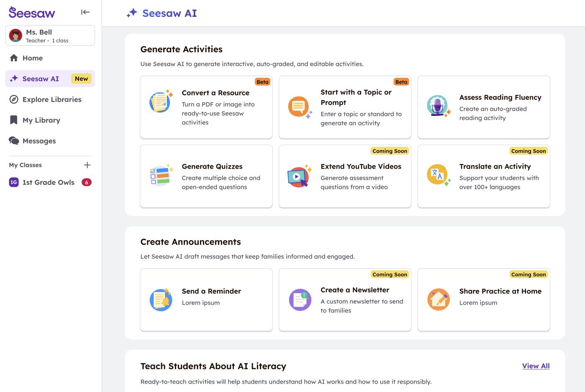The width and height of the screenshot is (585, 392).
Task: Click the Share Practice at Home house icon
Action: tap(439, 300)
